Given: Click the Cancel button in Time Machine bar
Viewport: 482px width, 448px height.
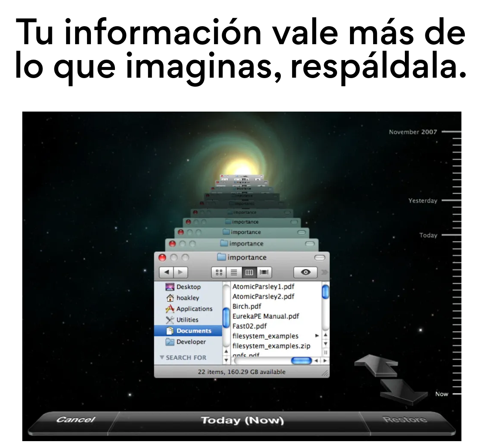Looking at the screenshot, I should [x=75, y=420].
